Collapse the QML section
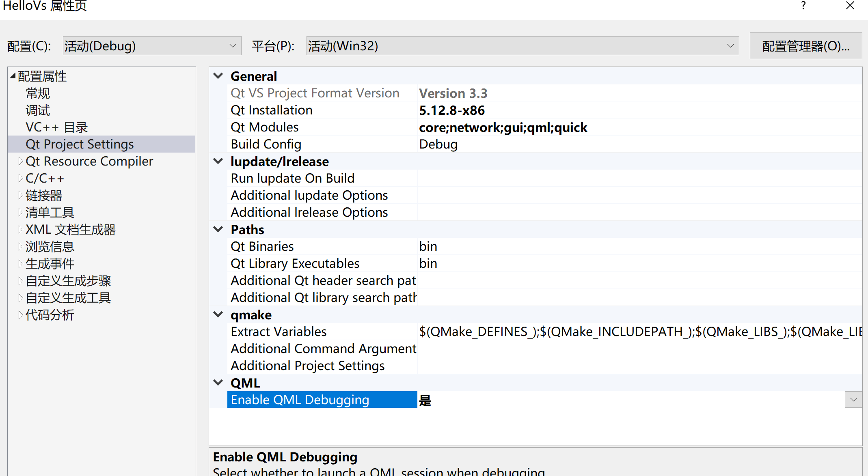 coord(218,382)
